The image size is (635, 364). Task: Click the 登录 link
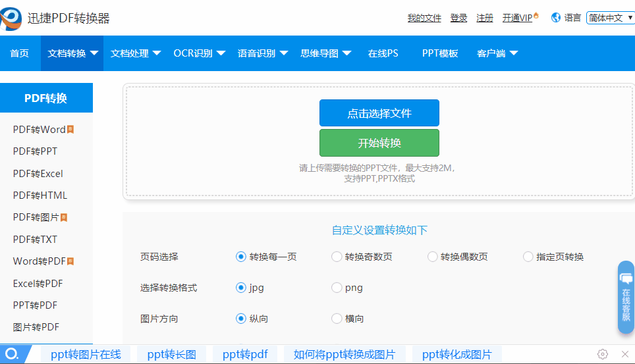click(459, 18)
